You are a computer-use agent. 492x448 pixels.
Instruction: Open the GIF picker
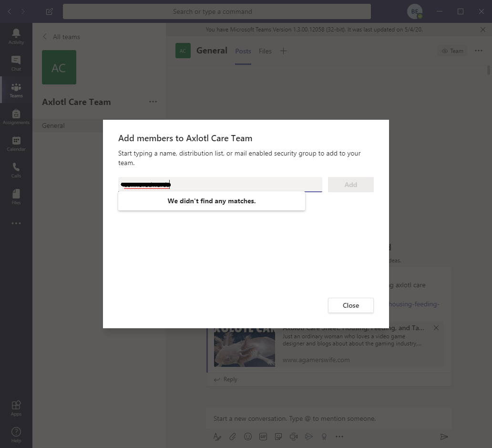(263, 437)
